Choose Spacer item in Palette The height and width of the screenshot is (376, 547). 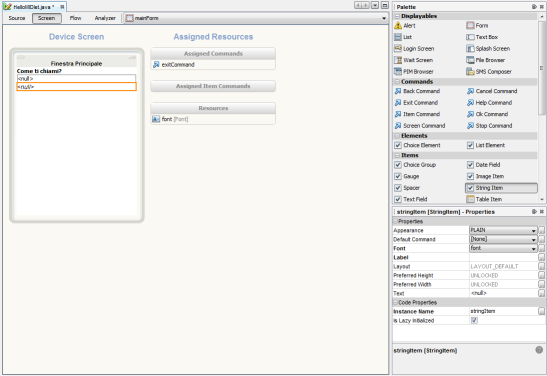(x=407, y=188)
